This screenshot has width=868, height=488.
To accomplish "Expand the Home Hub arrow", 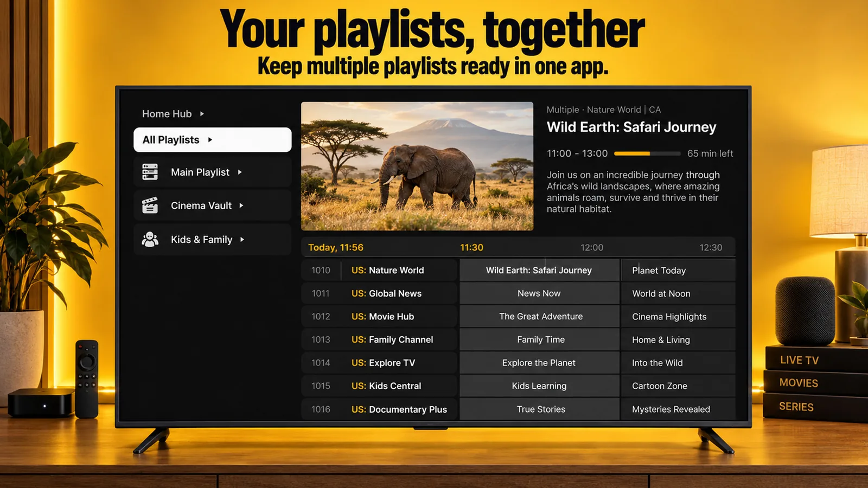I will (202, 114).
